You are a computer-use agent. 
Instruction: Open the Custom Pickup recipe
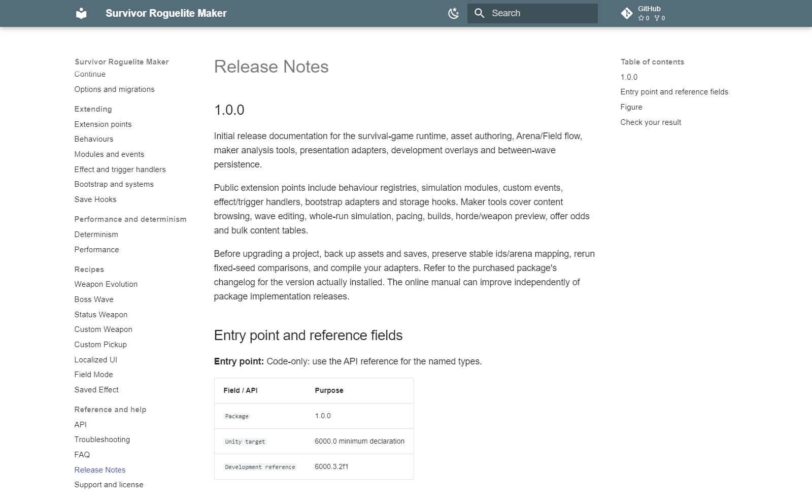100,345
